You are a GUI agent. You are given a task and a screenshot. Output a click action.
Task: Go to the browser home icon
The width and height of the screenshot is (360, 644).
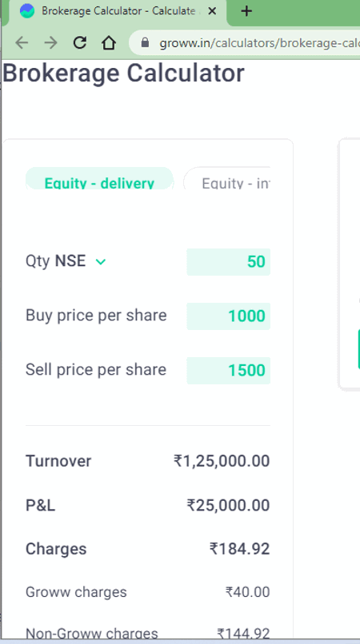(x=109, y=42)
